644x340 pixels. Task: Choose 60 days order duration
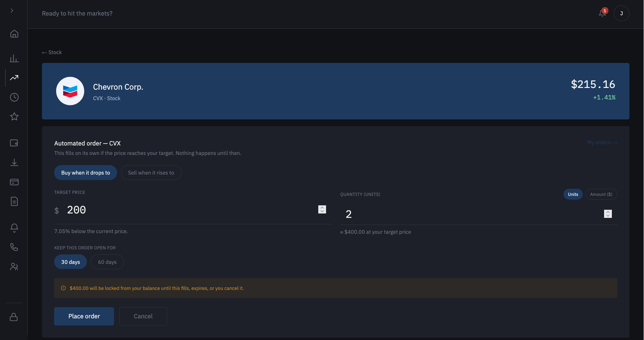(x=107, y=262)
